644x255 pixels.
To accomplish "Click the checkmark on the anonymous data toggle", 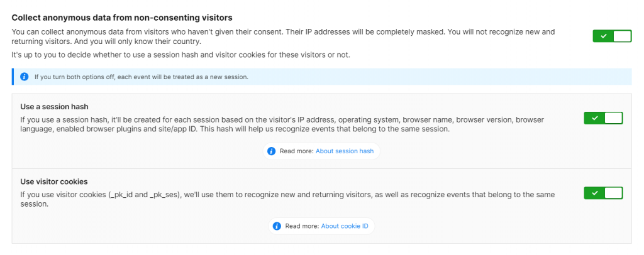I will (x=603, y=36).
